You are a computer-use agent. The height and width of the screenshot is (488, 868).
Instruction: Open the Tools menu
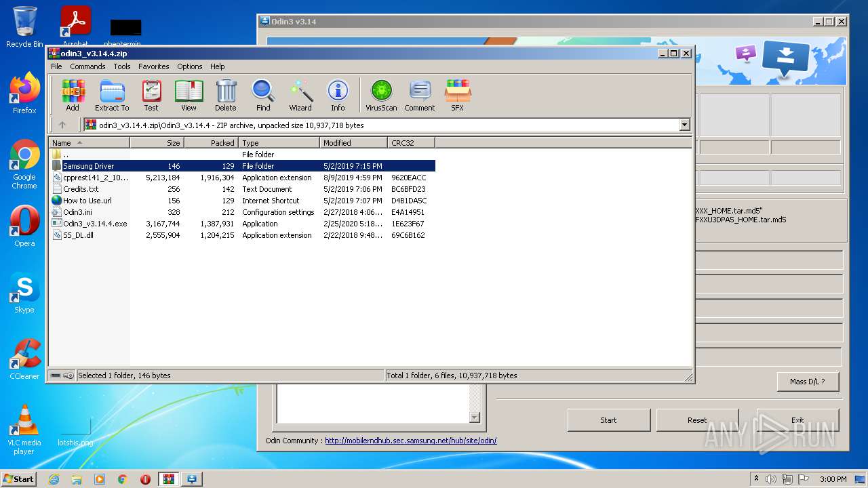pyautogui.click(x=122, y=66)
